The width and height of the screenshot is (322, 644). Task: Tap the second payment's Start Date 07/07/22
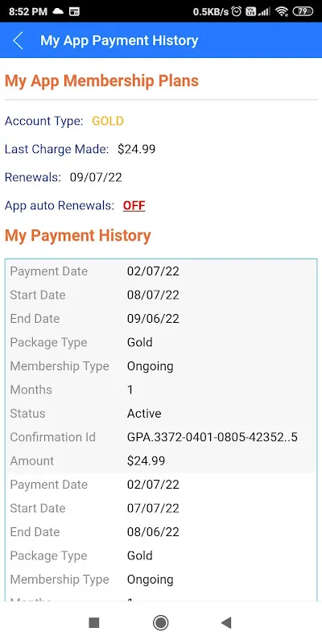[x=153, y=508]
